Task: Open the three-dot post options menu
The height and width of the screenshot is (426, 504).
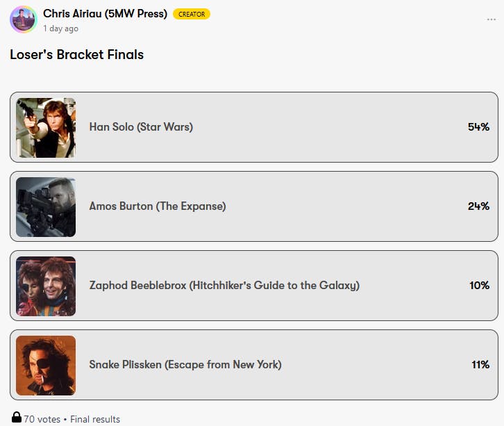Action: coord(492,19)
